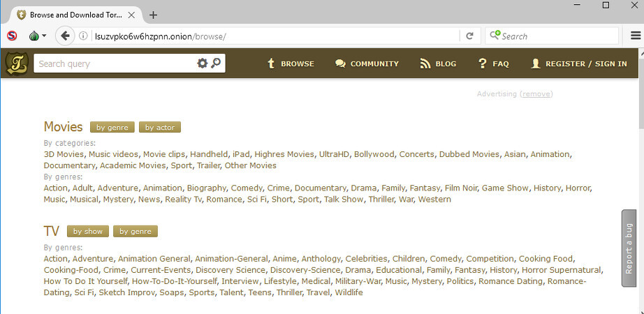
Task: Click the onion URL address bar
Action: point(275,36)
